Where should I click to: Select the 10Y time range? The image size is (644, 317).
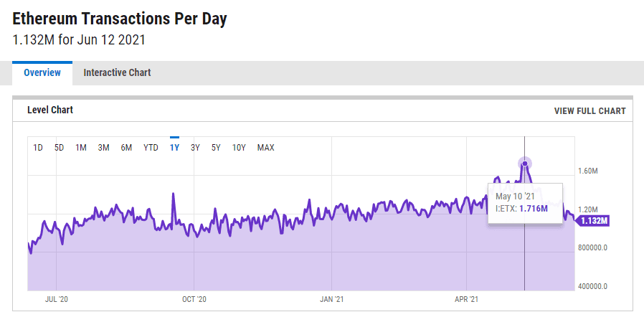(239, 148)
